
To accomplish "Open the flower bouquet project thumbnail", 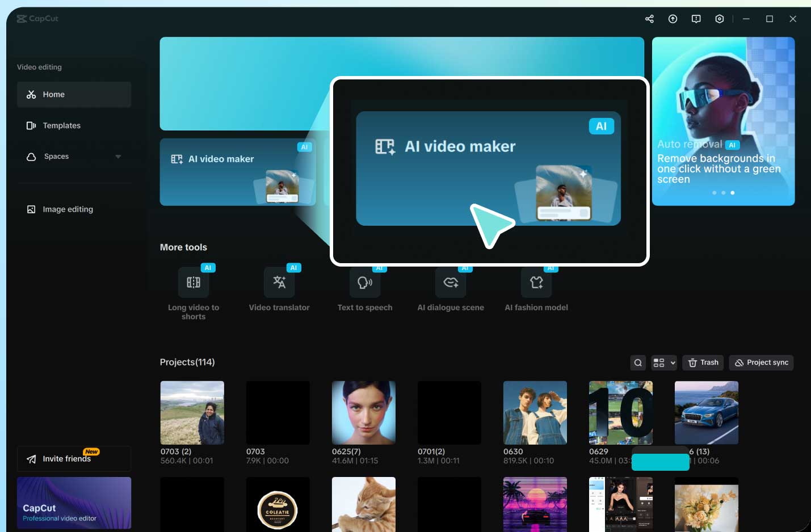I will click(x=707, y=505).
